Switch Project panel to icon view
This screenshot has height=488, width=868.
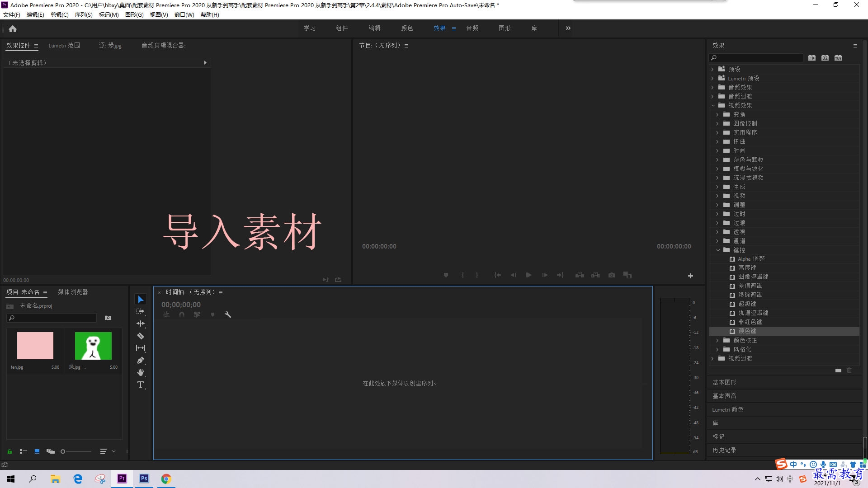(37, 451)
